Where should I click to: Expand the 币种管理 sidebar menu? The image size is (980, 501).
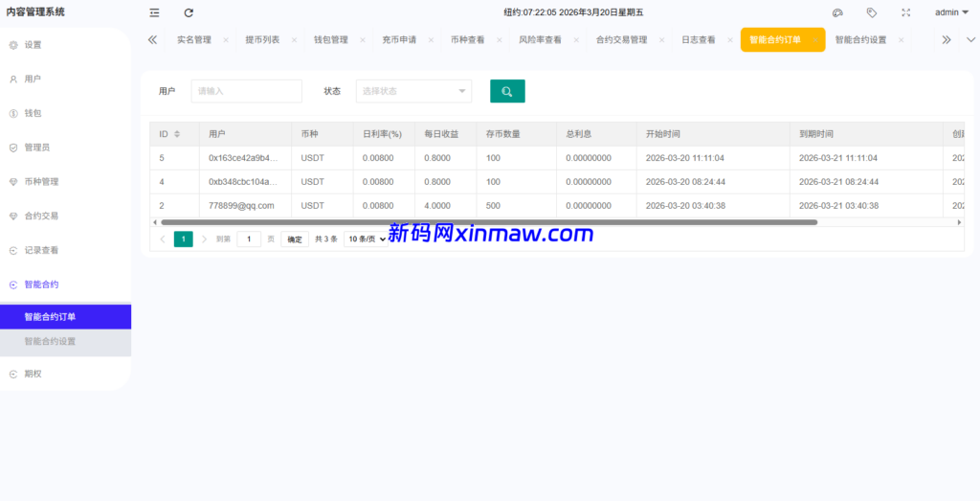(66, 182)
